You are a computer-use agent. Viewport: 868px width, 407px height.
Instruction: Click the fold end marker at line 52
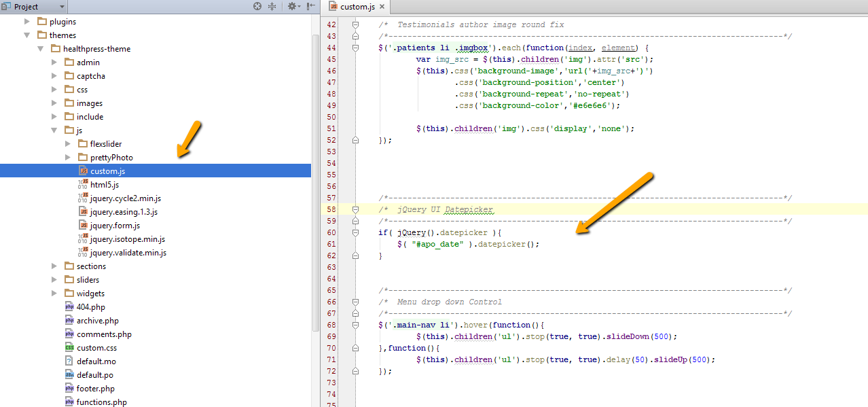355,140
